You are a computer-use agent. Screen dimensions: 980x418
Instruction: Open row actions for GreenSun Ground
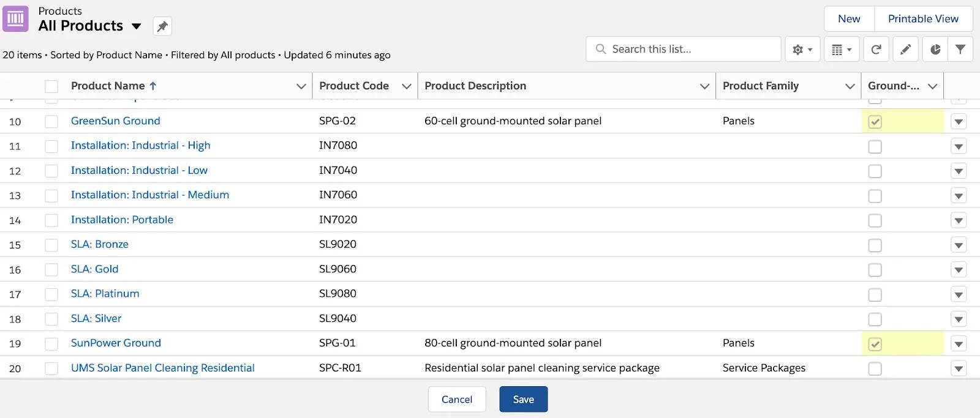point(959,122)
